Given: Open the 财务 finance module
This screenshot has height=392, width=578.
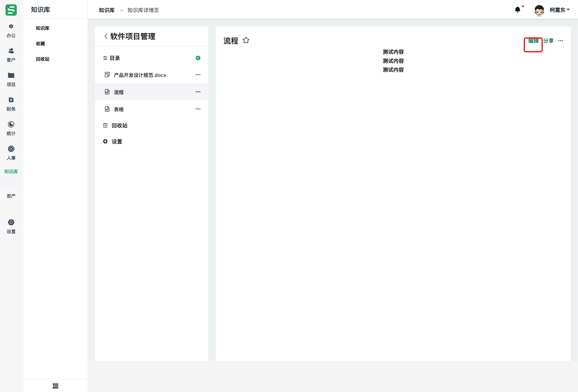Looking at the screenshot, I should (11, 104).
